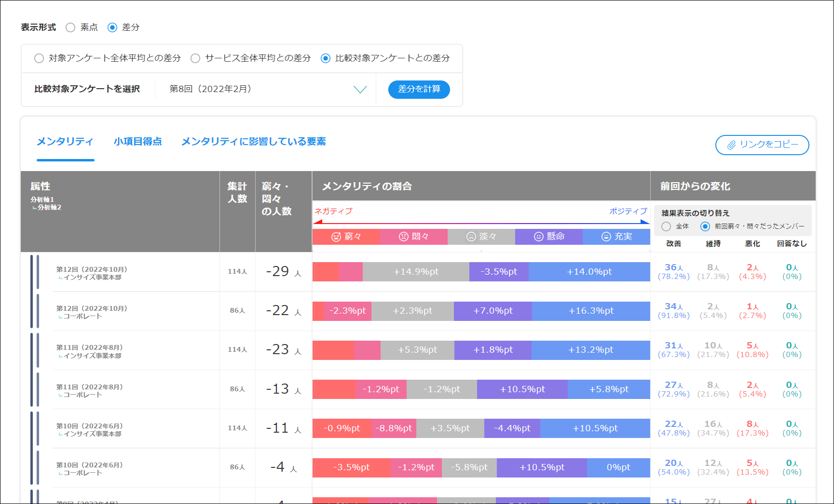Click the 第11回 コーポレート row label
834x504 pixels.
pyautogui.click(x=90, y=391)
